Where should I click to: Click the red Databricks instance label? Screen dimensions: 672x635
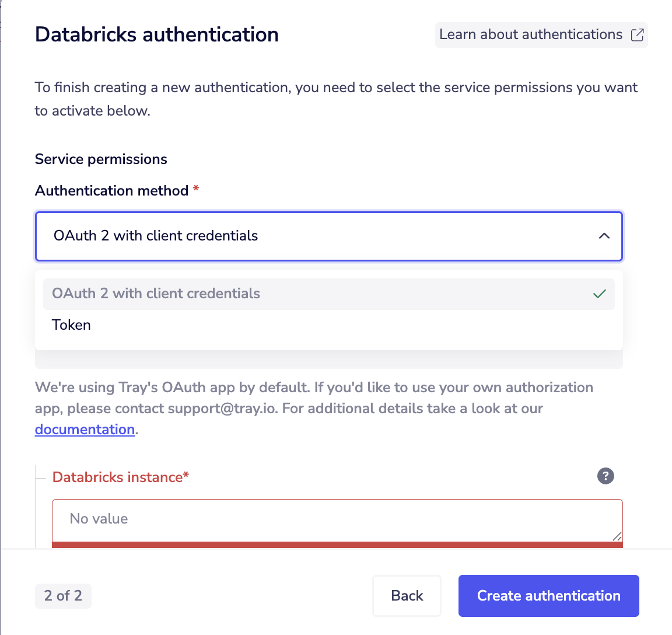(x=120, y=477)
